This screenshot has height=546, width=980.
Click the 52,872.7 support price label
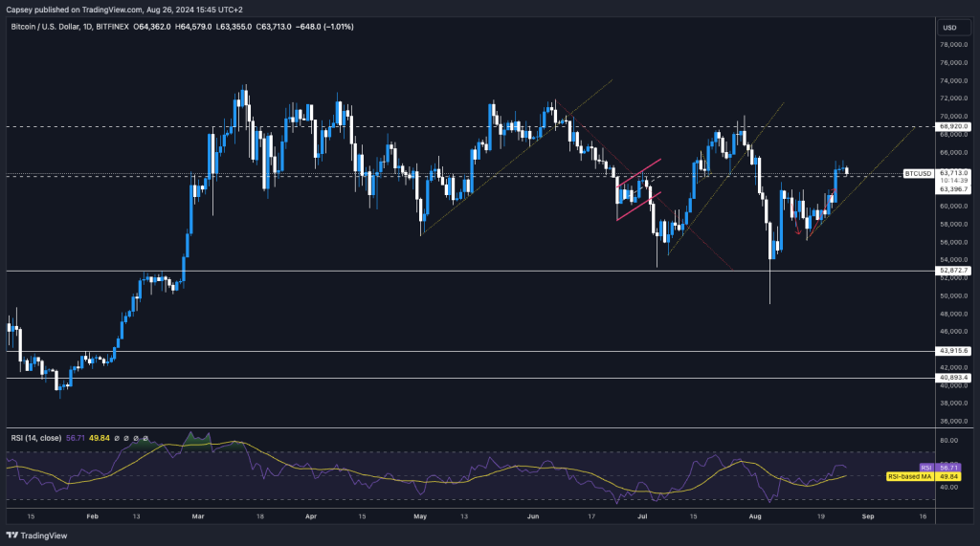point(954,271)
